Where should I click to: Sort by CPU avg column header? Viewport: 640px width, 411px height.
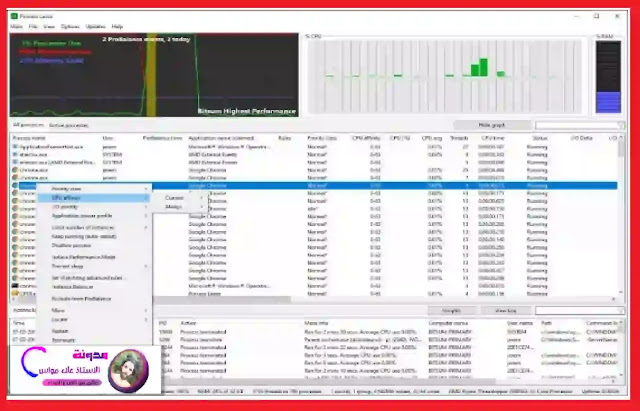pos(432,138)
